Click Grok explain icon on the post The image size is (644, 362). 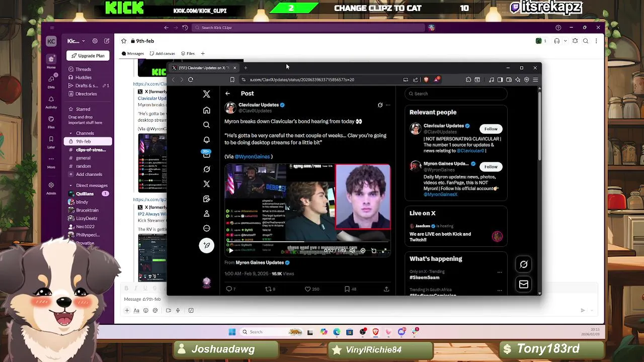(380, 105)
